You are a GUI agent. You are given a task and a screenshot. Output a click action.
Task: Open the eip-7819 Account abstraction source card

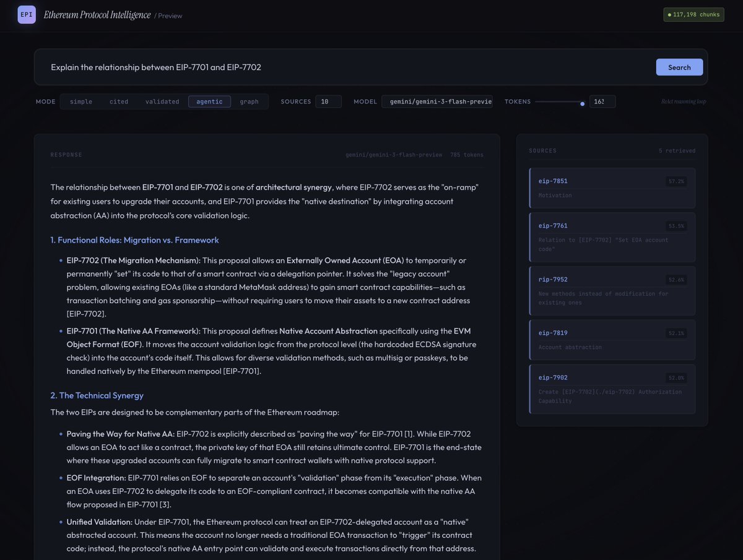612,340
